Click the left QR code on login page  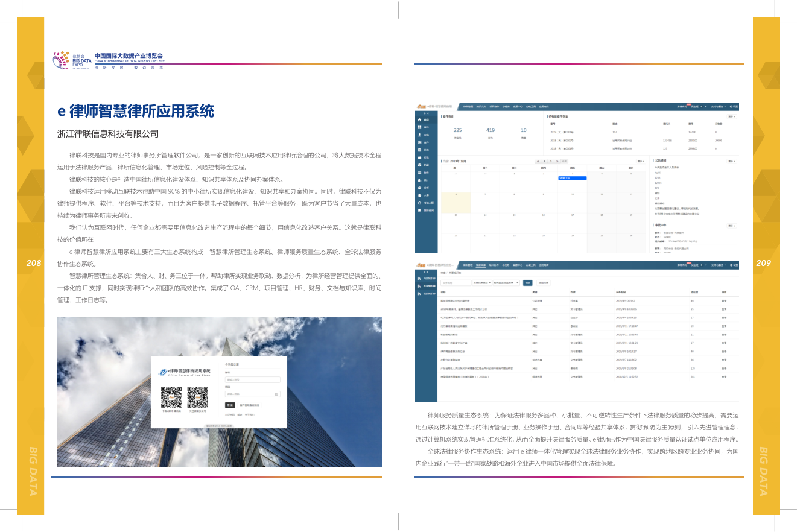[171, 397]
